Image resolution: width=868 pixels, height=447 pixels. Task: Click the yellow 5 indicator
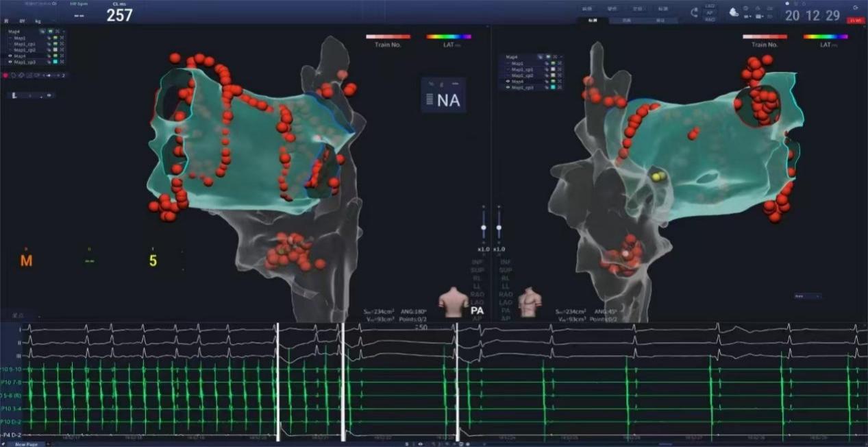click(153, 261)
